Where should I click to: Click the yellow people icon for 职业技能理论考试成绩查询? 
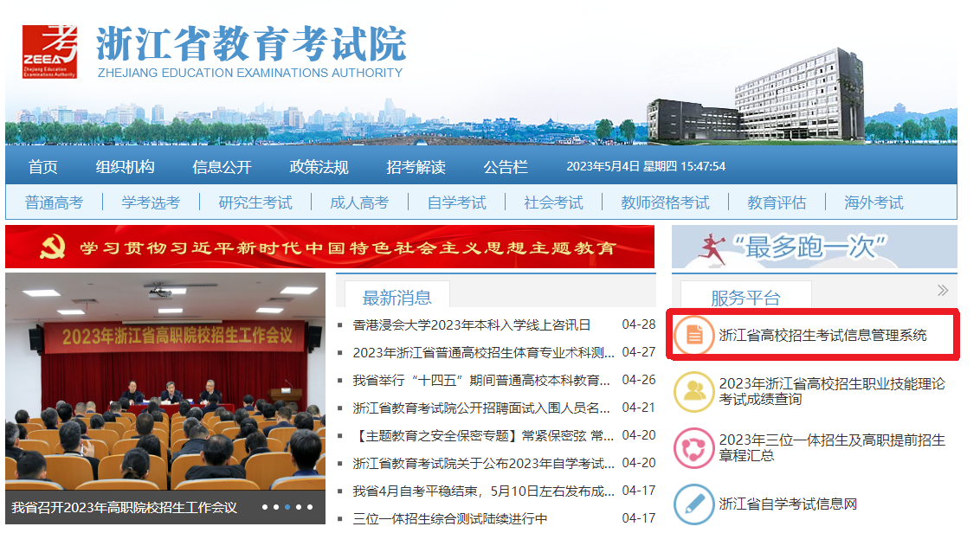pos(693,391)
